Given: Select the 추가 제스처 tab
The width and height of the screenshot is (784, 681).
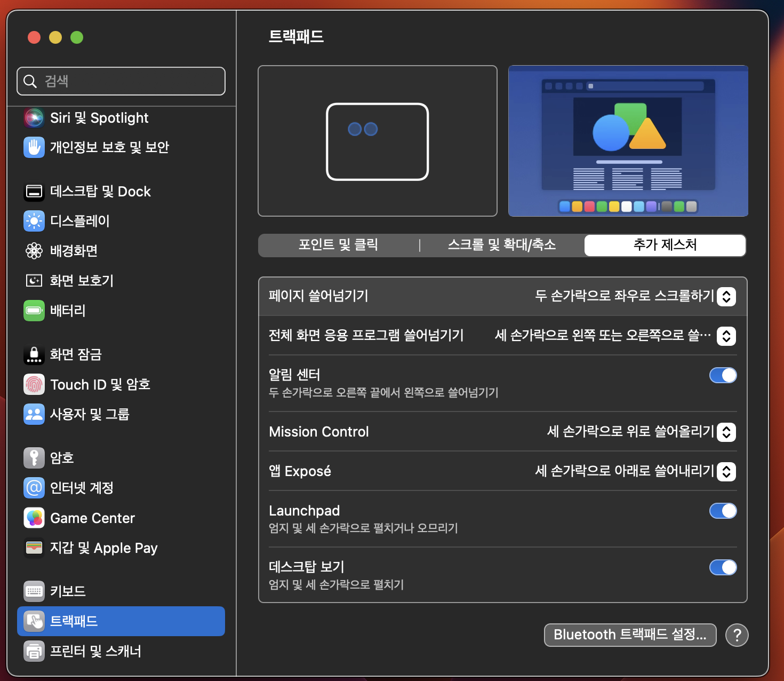Looking at the screenshot, I should [665, 245].
